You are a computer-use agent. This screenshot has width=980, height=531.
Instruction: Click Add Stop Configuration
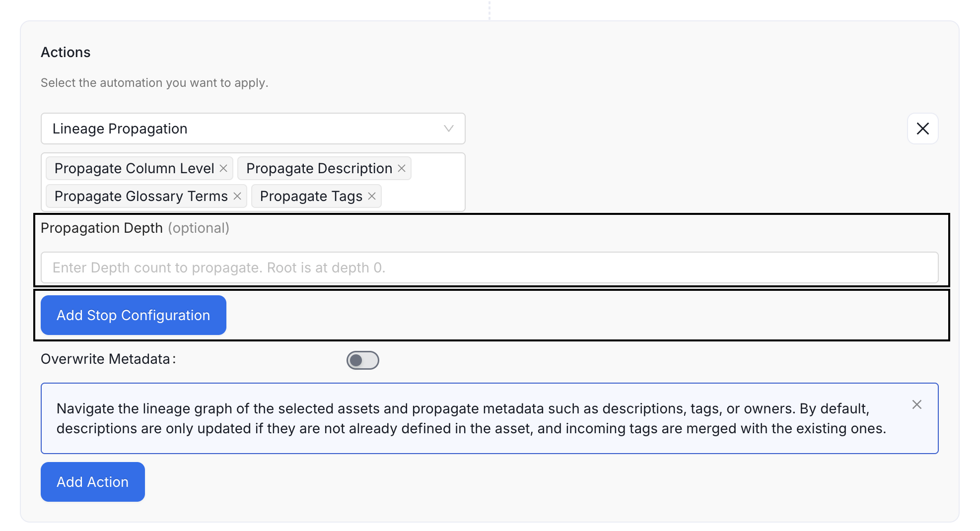133,315
